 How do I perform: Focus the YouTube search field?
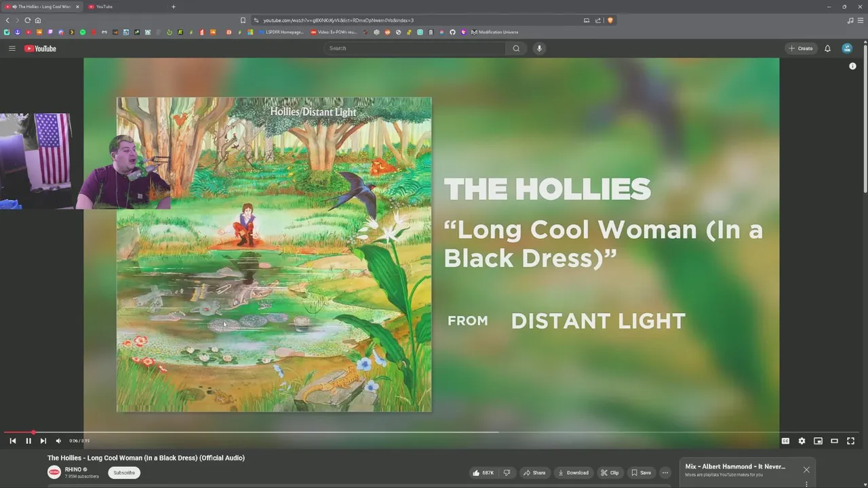tap(414, 48)
